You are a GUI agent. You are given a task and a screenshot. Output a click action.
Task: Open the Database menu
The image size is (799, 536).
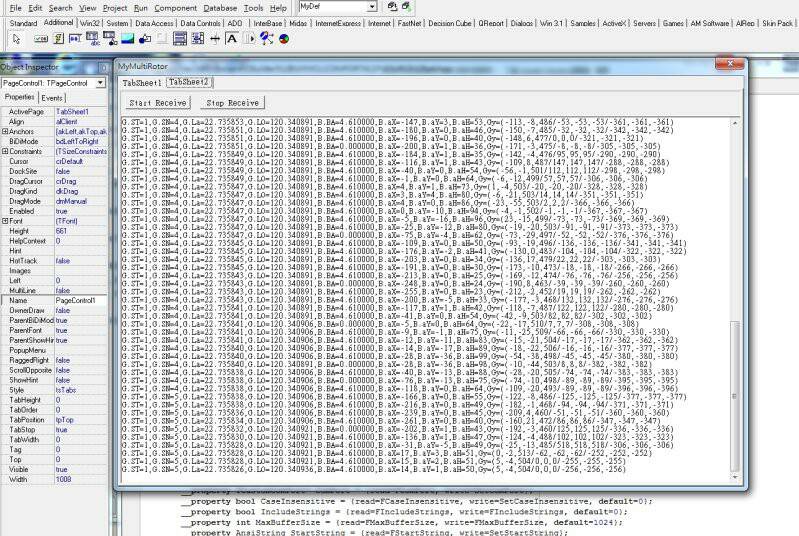[220, 8]
